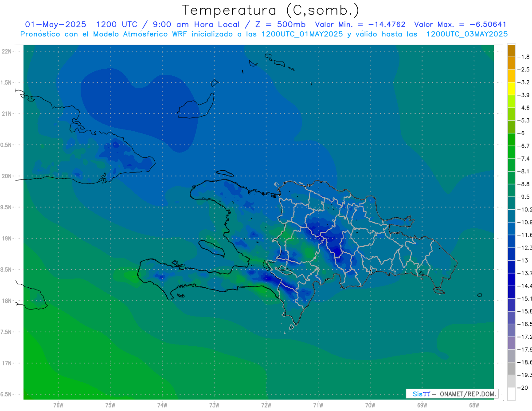Click the "-13" legend value
Viewport: 532px width, 411px height.
point(522,261)
